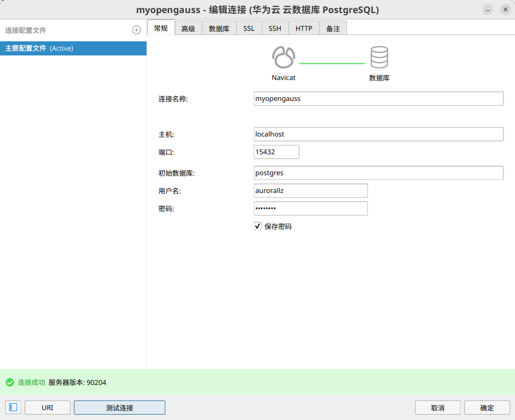Screen dimensions: 515x420
Task: Click the 主机 input showing localhost
Action: click(378, 134)
